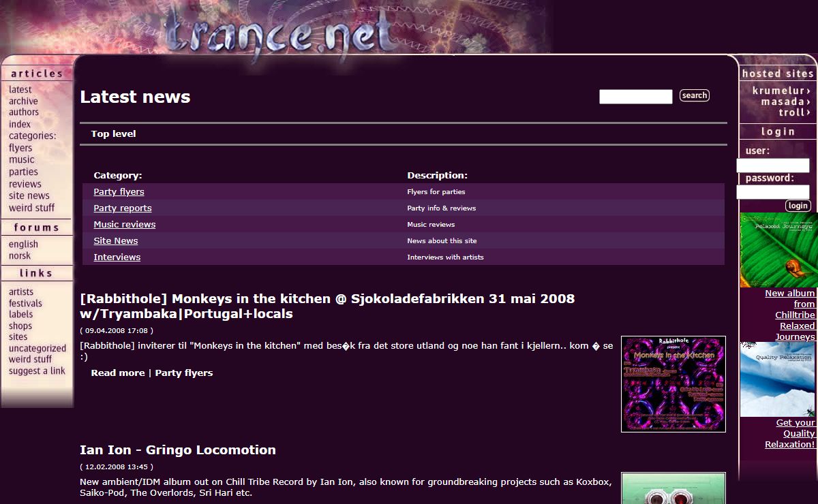Open the norsk forum

[20, 255]
